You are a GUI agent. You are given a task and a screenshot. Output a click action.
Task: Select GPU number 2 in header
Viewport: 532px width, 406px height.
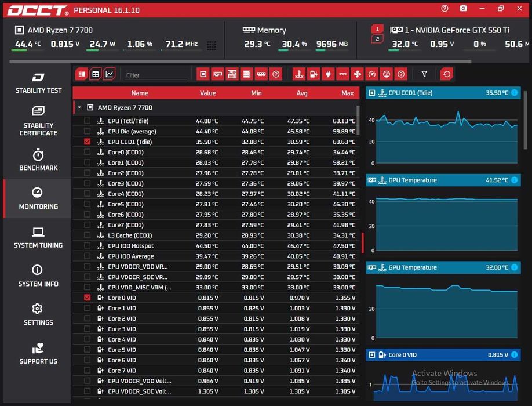tap(377, 39)
